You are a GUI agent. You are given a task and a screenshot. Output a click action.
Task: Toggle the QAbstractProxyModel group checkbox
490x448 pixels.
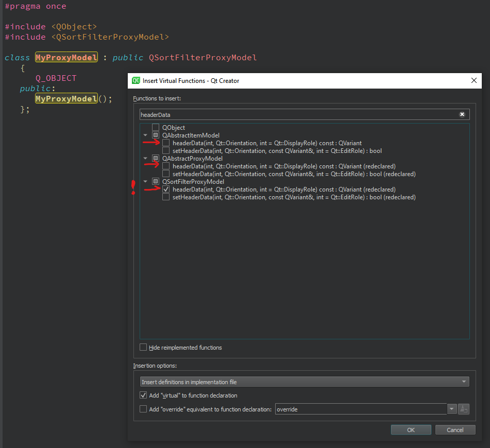(x=155, y=158)
